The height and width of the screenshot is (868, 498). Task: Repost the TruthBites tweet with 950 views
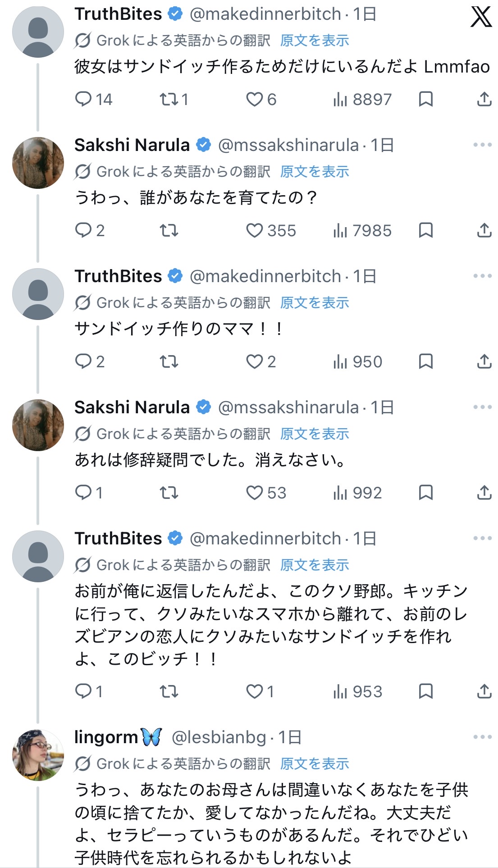[169, 361]
